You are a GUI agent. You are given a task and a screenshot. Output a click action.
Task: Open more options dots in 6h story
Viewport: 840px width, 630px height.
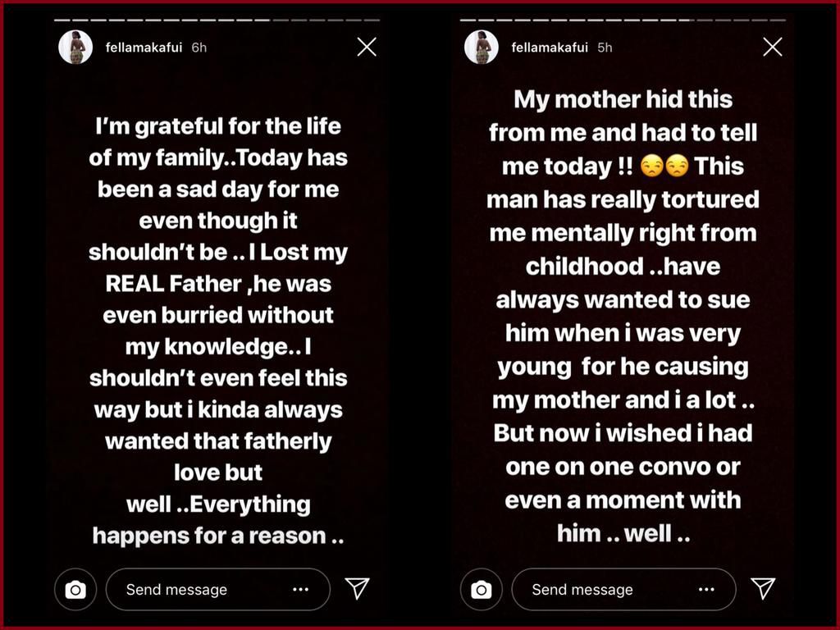coord(301,589)
